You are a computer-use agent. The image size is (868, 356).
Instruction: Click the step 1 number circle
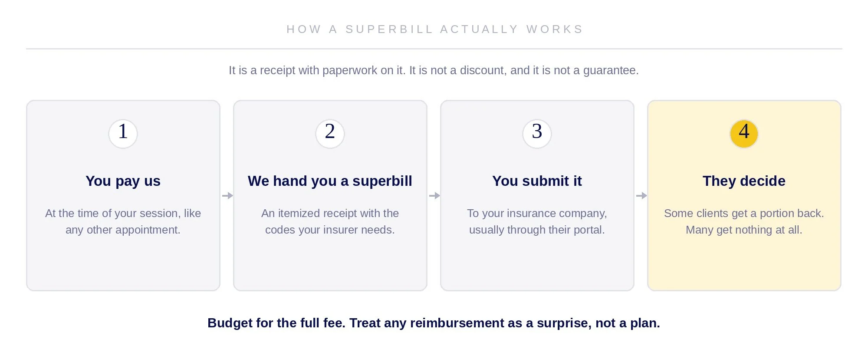click(123, 134)
